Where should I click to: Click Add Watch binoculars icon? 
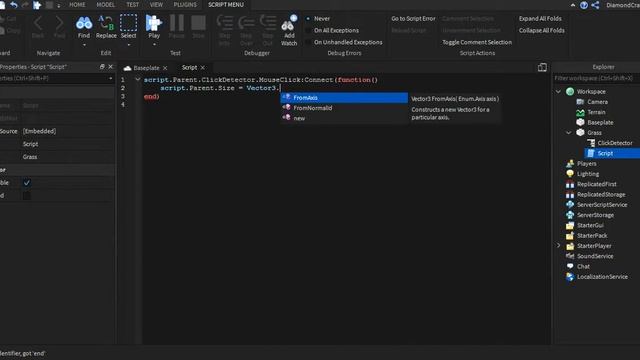coord(289,24)
